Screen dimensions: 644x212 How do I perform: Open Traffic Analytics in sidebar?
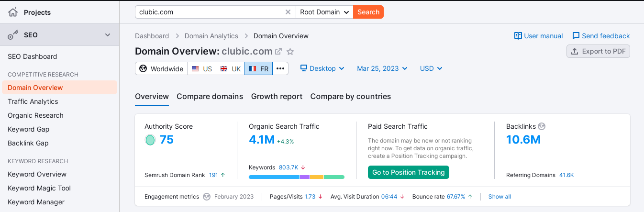33,101
